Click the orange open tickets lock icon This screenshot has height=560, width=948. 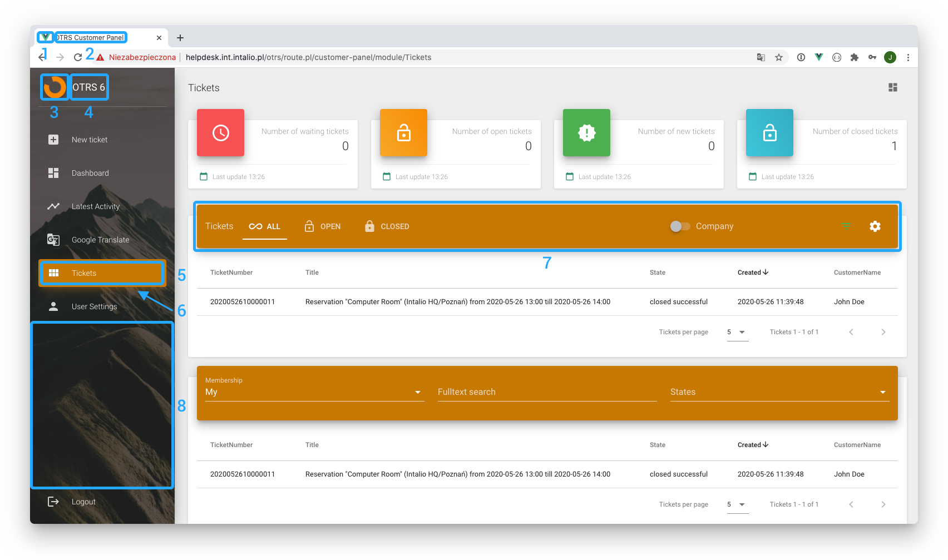(404, 133)
